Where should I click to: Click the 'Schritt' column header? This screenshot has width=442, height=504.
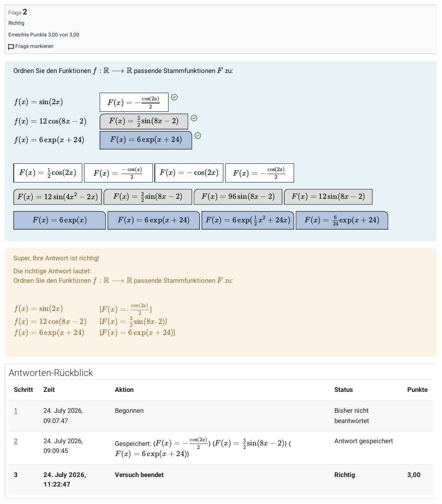(x=24, y=390)
